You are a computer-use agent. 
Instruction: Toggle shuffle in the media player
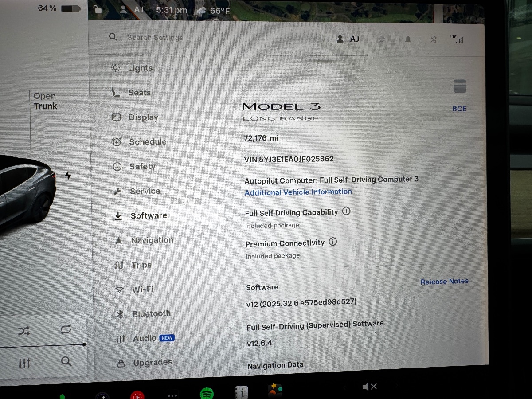pyautogui.click(x=24, y=330)
